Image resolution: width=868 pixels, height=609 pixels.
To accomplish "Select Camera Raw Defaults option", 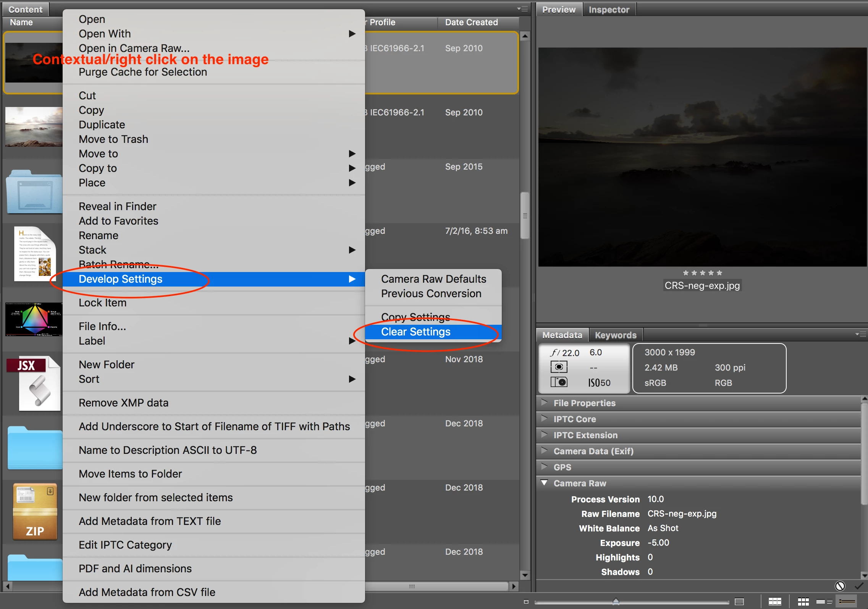I will pyautogui.click(x=433, y=279).
